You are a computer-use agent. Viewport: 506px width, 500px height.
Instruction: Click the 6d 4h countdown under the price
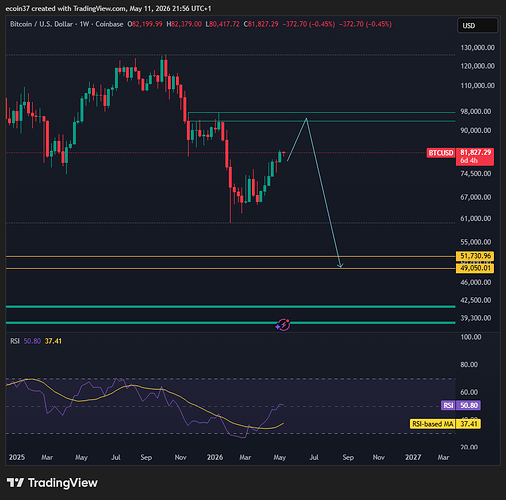point(469,161)
